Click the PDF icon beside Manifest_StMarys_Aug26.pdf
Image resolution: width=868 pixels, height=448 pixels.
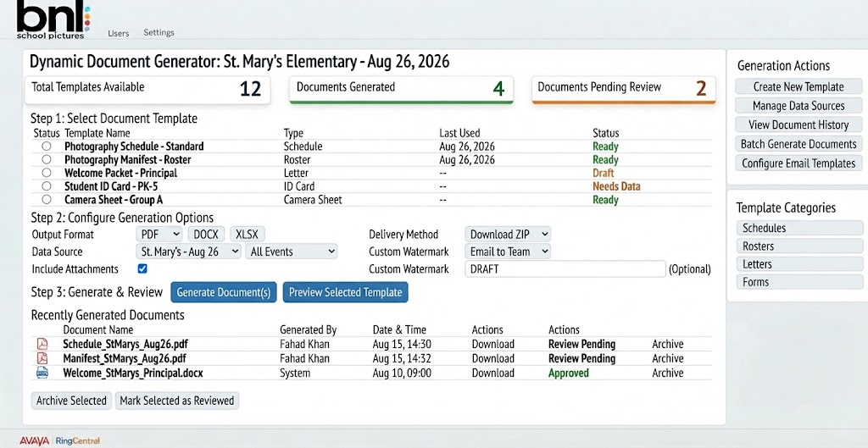coord(42,358)
